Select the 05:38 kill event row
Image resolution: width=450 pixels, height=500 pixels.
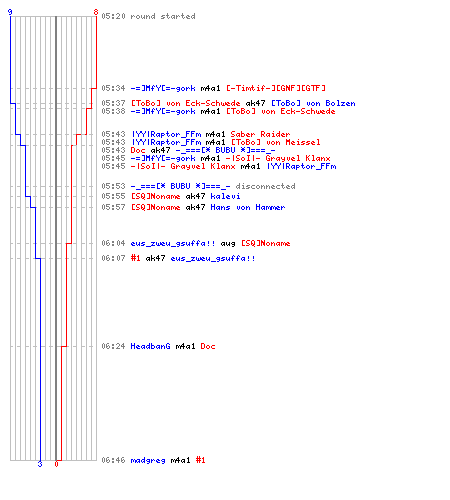218,111
